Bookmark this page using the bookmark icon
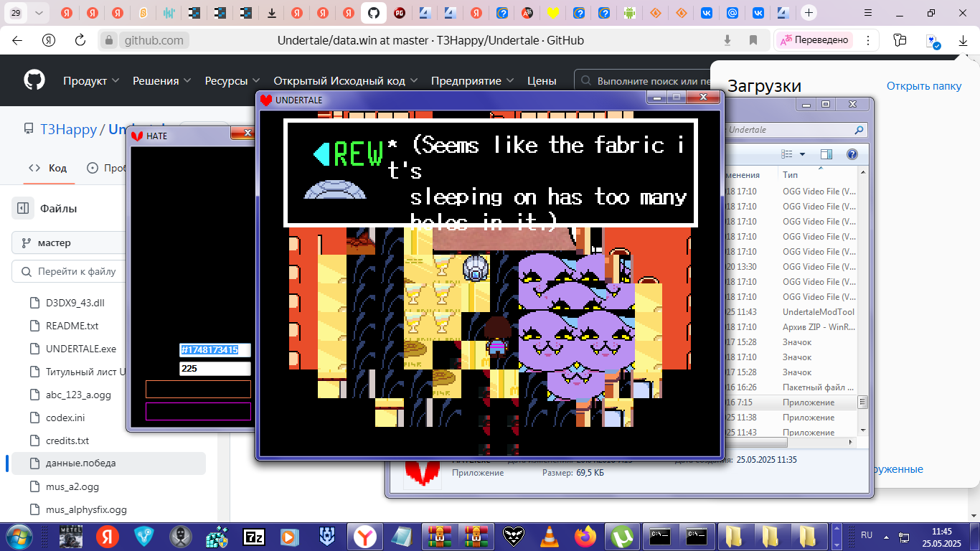Screen dimensions: 980x551 [753, 40]
